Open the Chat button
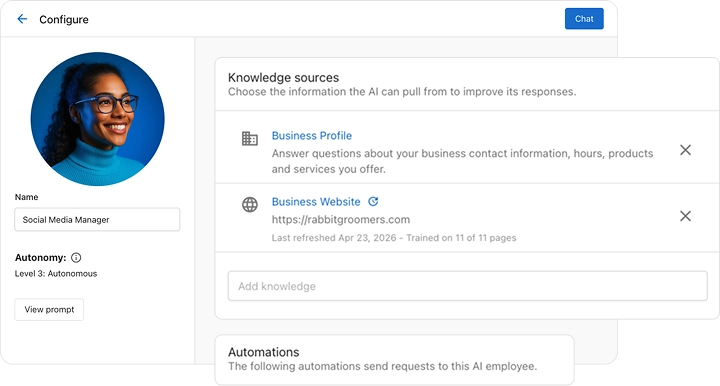720x386 pixels. [584, 19]
